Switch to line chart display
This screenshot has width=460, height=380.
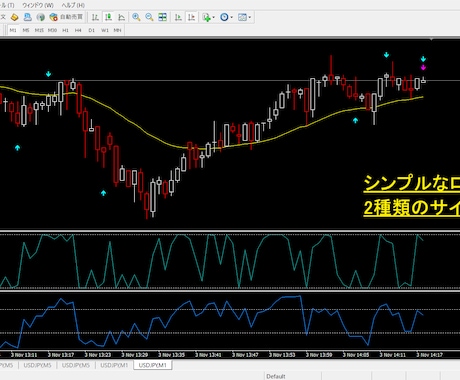121,17
